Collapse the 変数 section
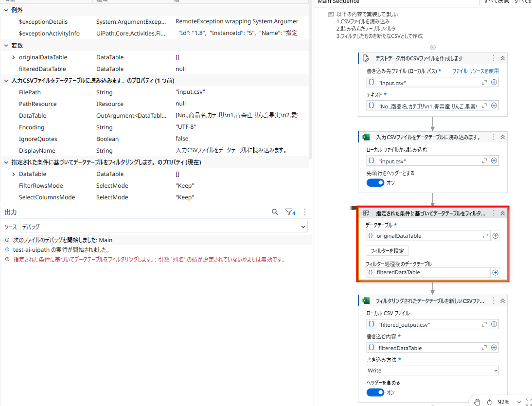The height and width of the screenshot is (406, 532). (6, 45)
